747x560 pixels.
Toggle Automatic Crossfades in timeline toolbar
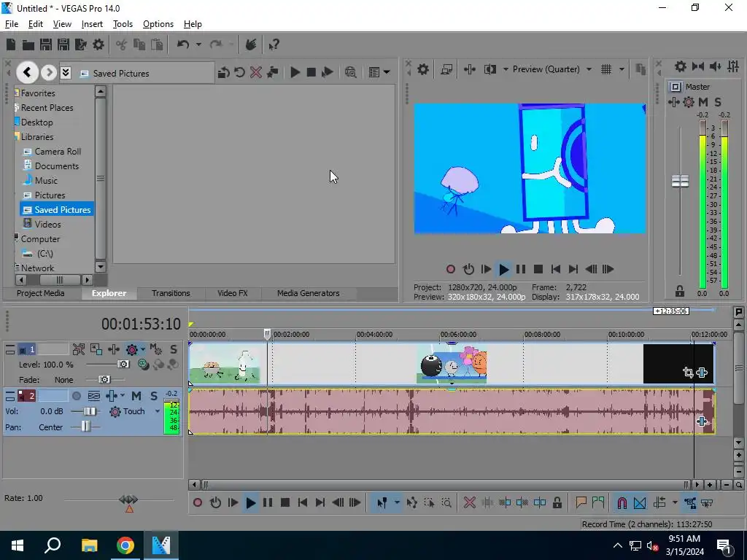640,503
